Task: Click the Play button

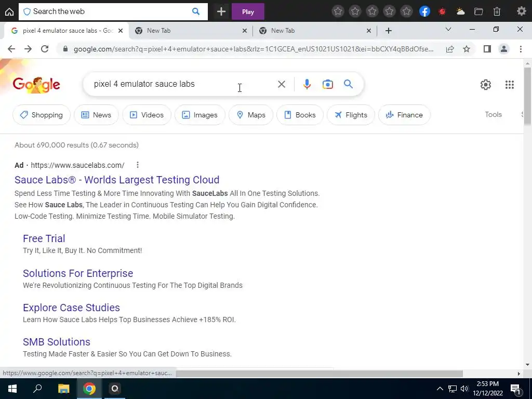Action: [248, 11]
